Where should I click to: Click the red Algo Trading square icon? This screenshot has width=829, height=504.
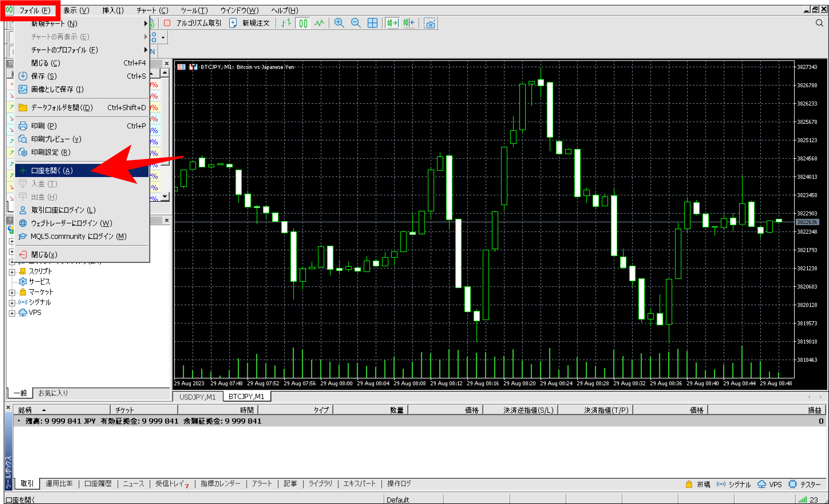167,23
